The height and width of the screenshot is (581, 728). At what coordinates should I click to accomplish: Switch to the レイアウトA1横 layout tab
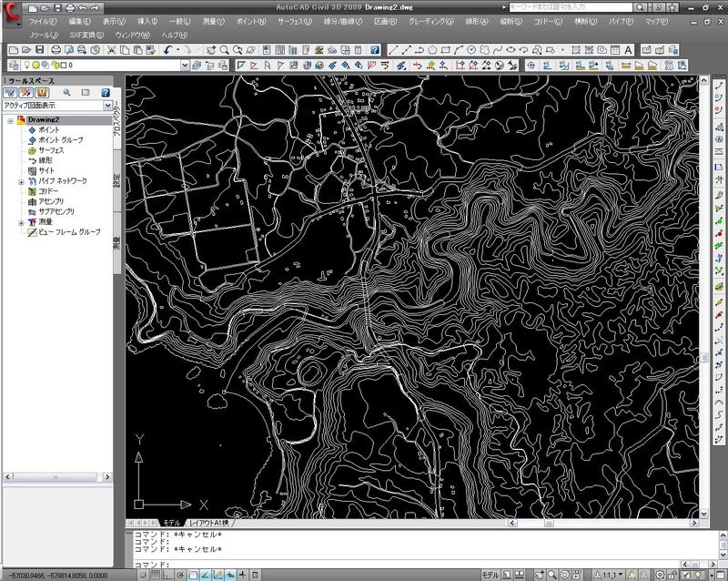pyautogui.click(x=209, y=523)
